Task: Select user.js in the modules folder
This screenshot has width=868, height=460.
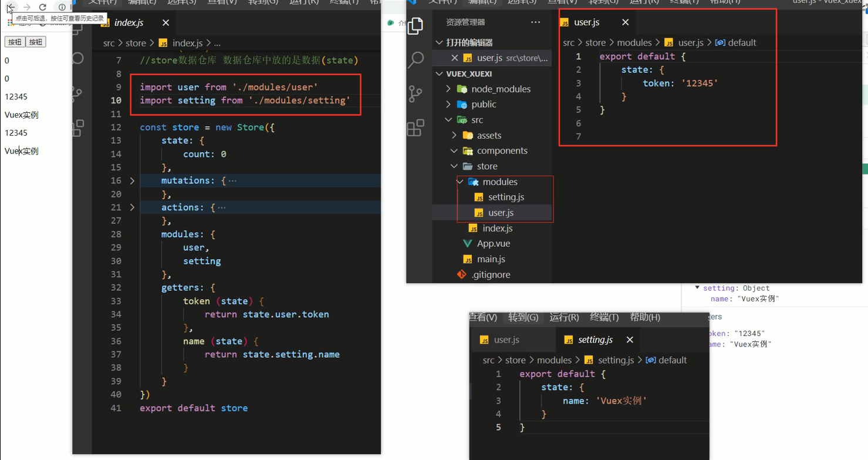Action: [x=501, y=213]
